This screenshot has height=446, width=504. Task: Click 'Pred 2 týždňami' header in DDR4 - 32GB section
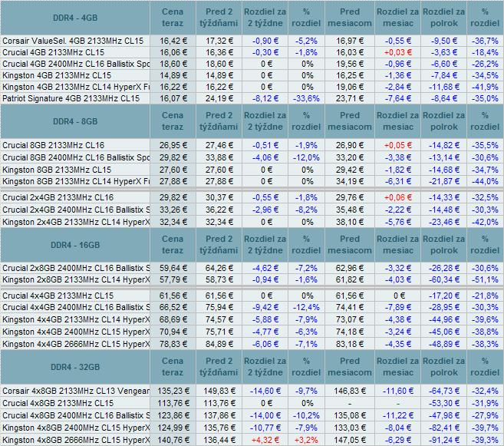[x=219, y=367]
